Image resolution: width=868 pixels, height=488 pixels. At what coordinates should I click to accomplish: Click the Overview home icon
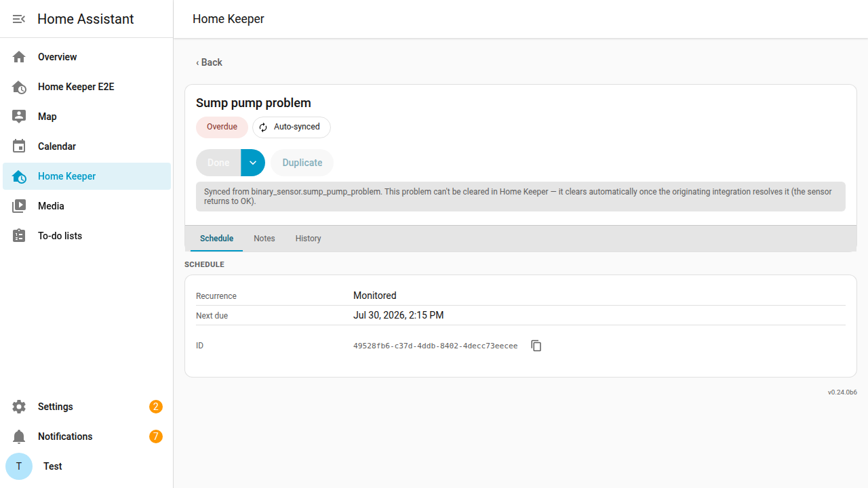pyautogui.click(x=19, y=57)
